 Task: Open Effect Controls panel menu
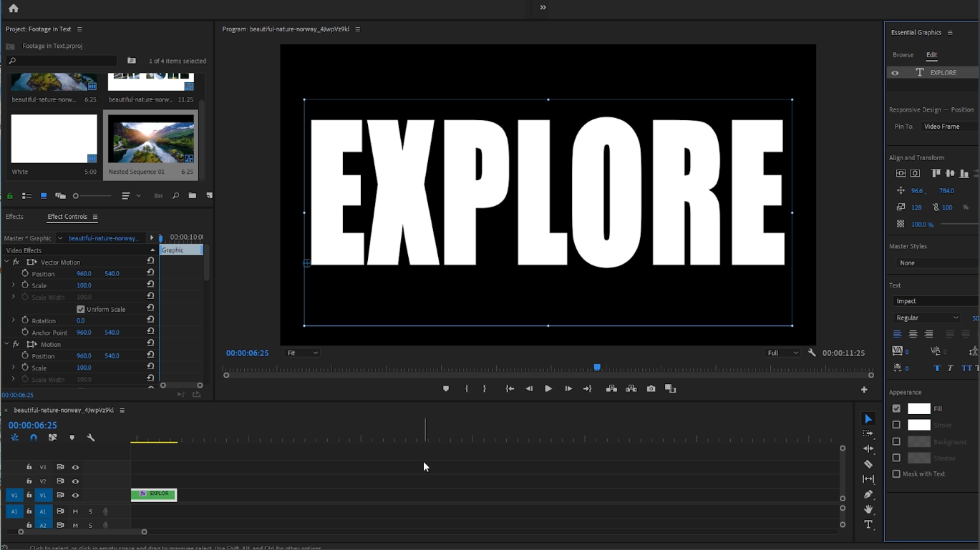pyautogui.click(x=94, y=217)
